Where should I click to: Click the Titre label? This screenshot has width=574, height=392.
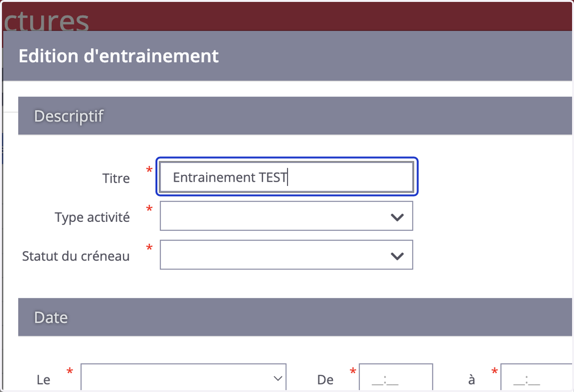(116, 178)
